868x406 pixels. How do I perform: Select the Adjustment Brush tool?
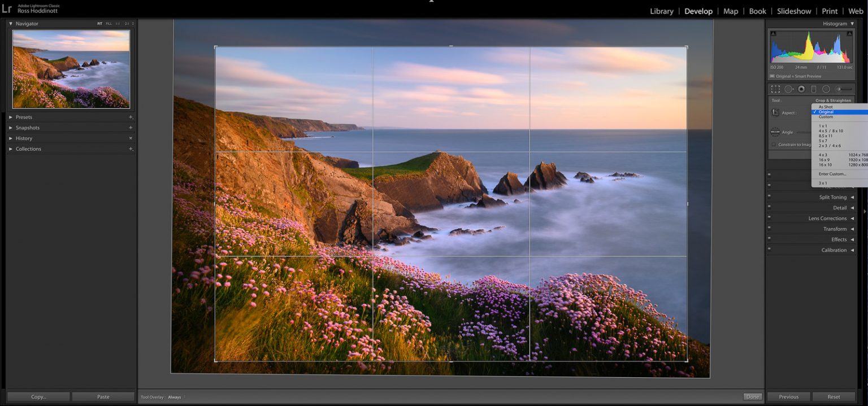(839, 89)
